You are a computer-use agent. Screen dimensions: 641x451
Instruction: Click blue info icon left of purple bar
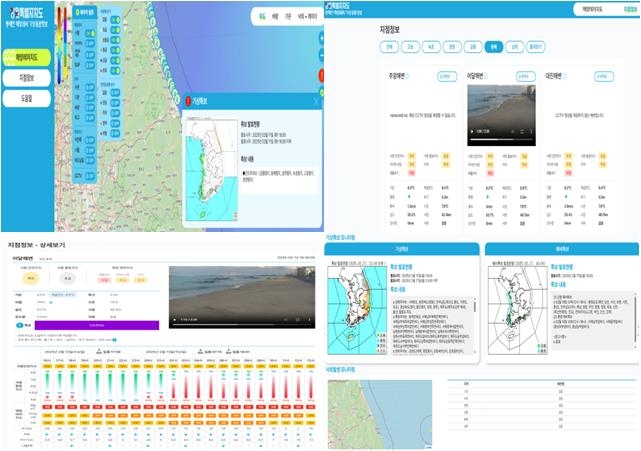click(20, 325)
